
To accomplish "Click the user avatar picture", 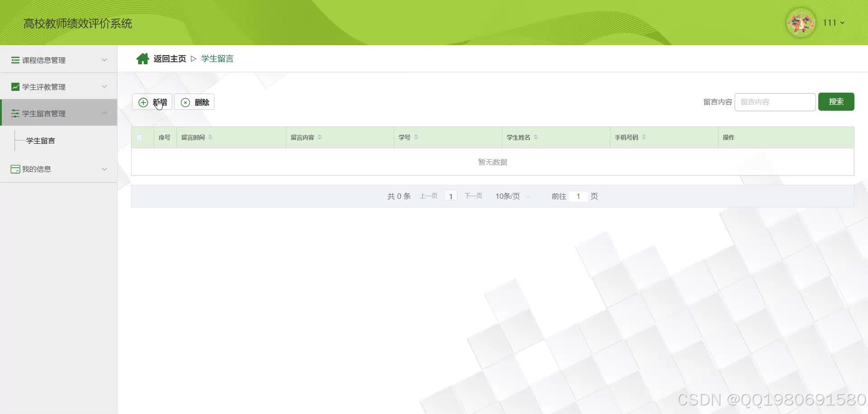I will click(x=801, y=23).
